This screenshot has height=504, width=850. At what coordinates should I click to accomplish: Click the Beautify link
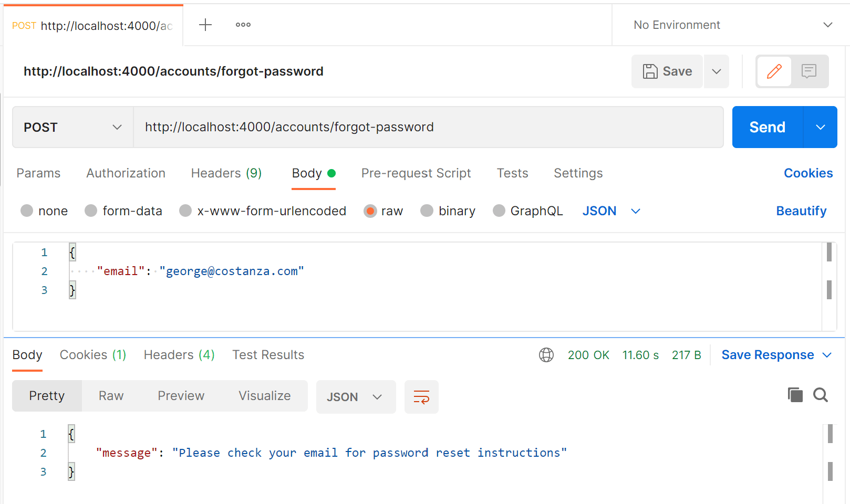[x=801, y=211]
